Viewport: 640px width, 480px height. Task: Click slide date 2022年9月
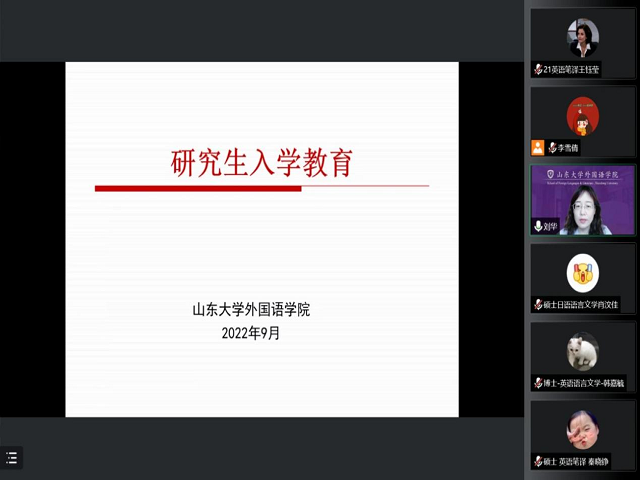[x=251, y=333]
